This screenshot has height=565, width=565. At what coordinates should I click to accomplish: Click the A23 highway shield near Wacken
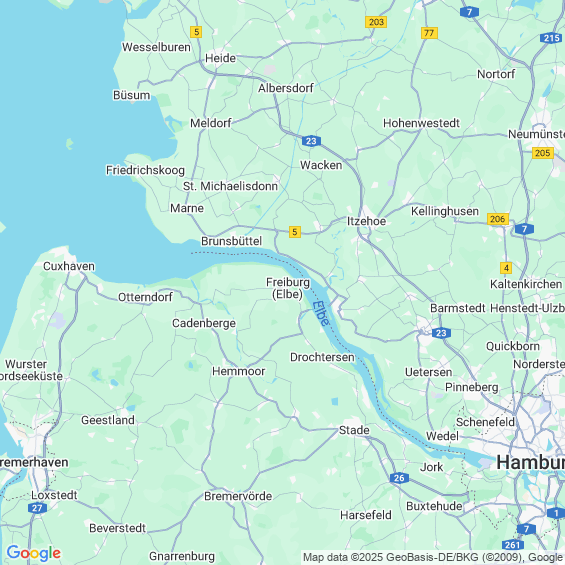tap(311, 141)
